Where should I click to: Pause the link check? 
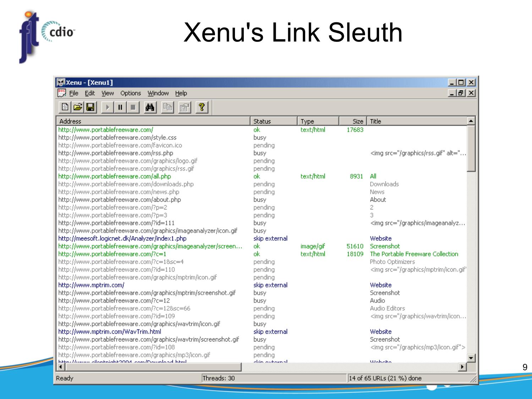tap(120, 107)
